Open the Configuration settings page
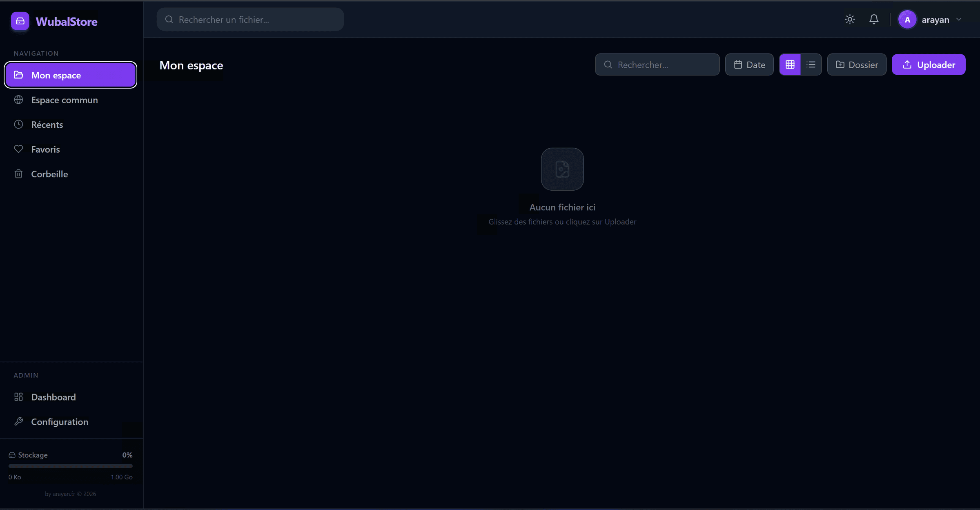This screenshot has width=980, height=510. click(71, 422)
